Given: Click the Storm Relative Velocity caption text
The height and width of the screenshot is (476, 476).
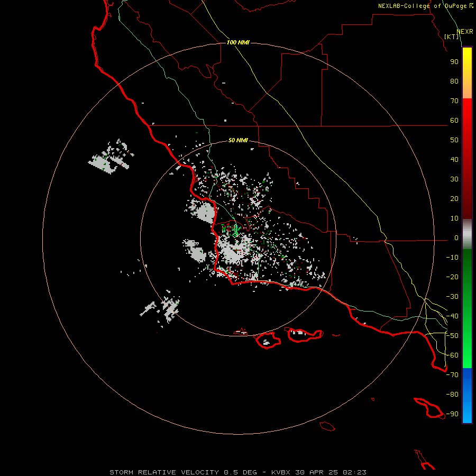Looking at the screenshot, I should tap(238, 472).
